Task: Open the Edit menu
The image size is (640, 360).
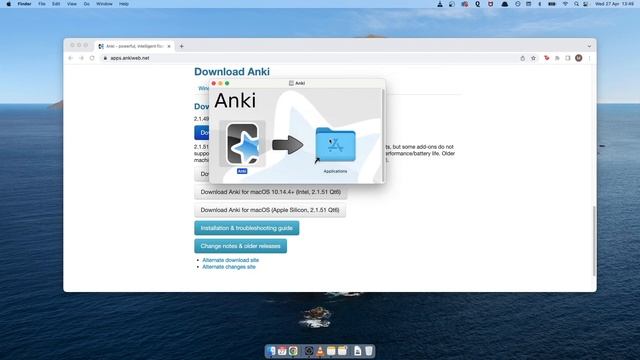Action: 56,4
